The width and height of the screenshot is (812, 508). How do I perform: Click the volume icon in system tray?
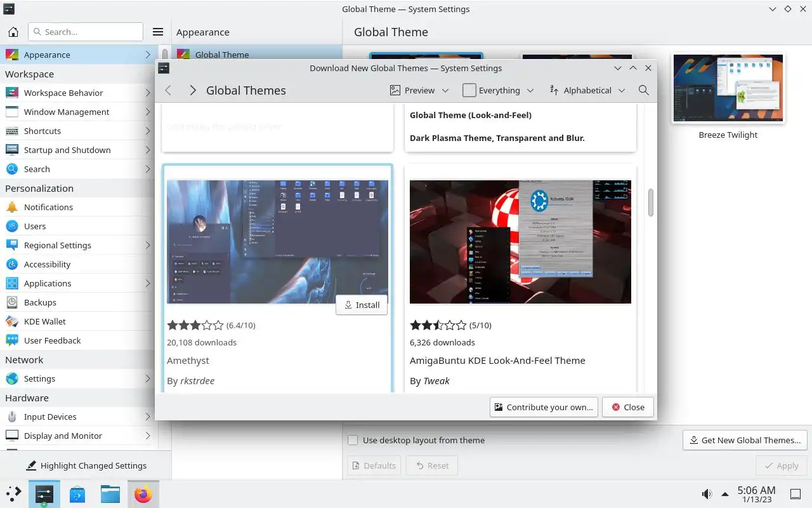point(707,494)
